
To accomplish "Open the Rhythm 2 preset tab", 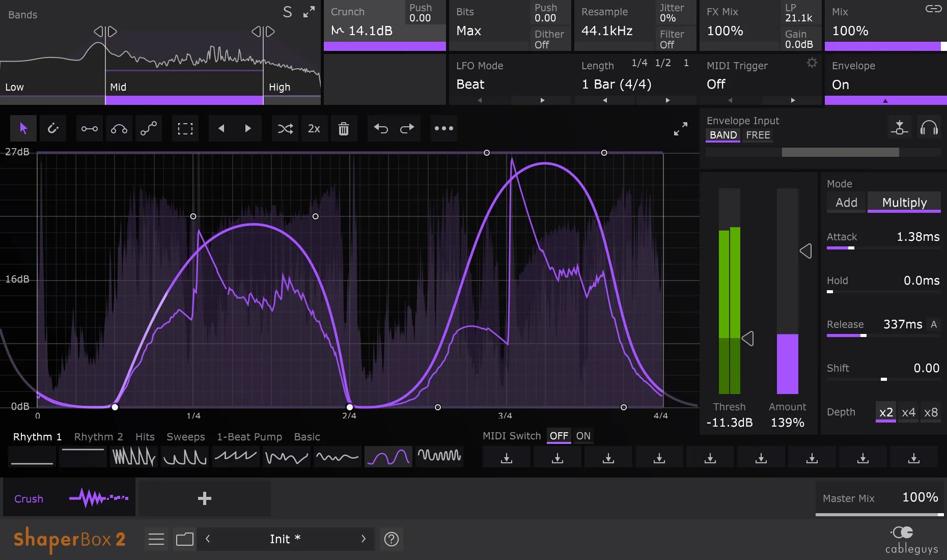I will (x=98, y=437).
